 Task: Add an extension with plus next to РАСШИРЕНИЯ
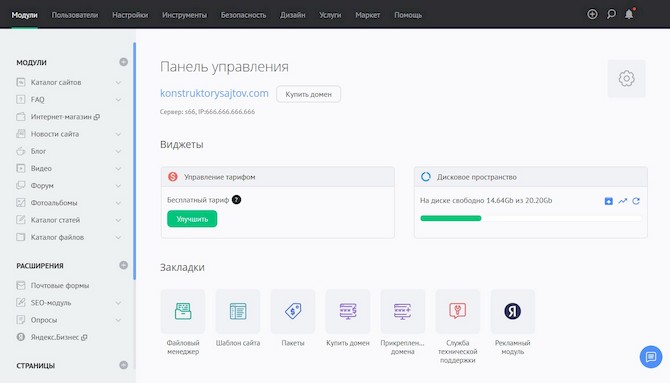[x=123, y=265]
